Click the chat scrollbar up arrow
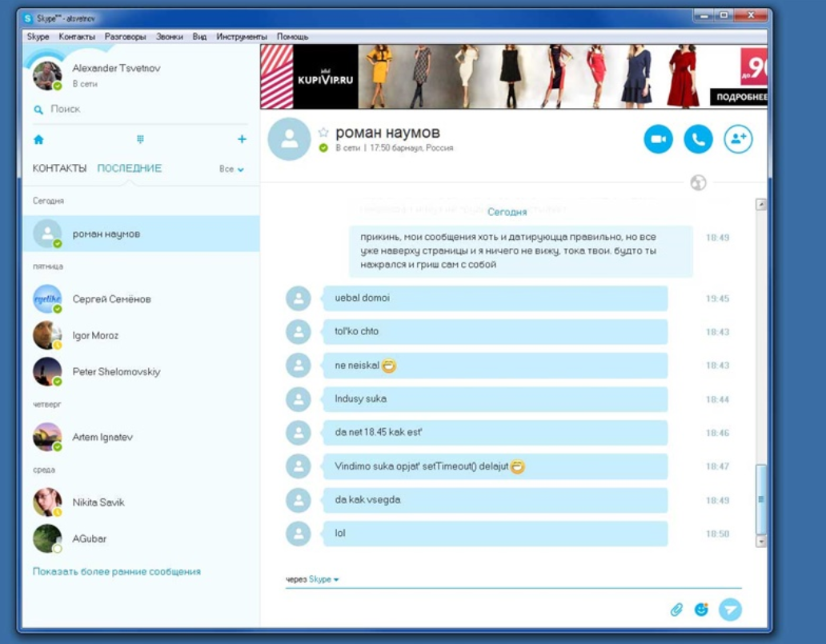The image size is (826, 644). tap(760, 204)
